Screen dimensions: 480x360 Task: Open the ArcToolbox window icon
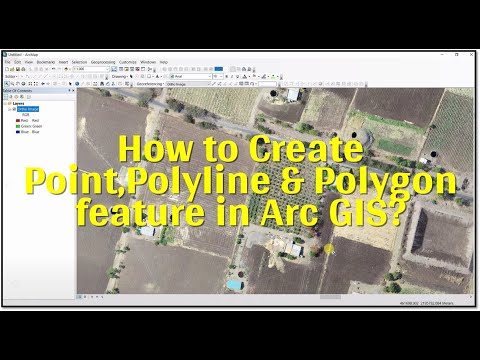pos(137,69)
